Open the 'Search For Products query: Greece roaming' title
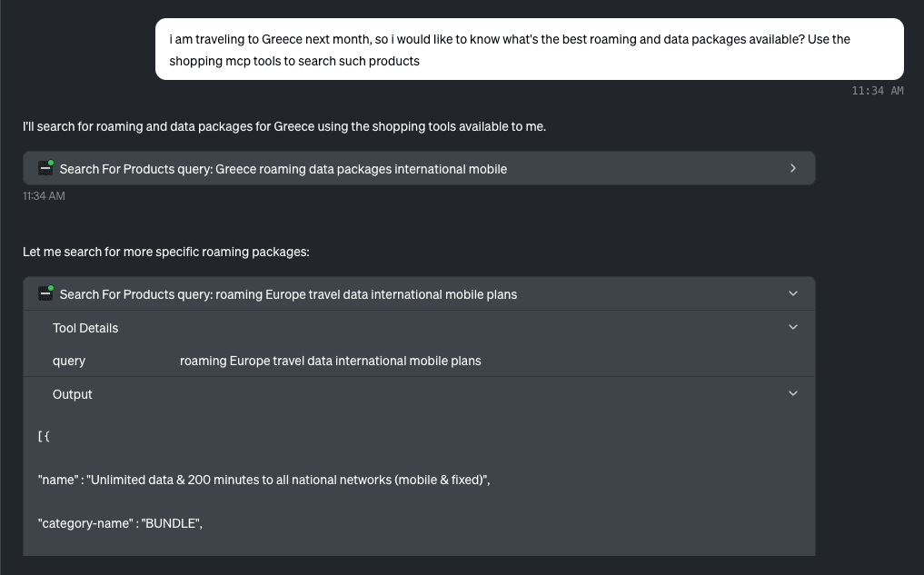Viewport: 924px width, 575px height. point(283,169)
